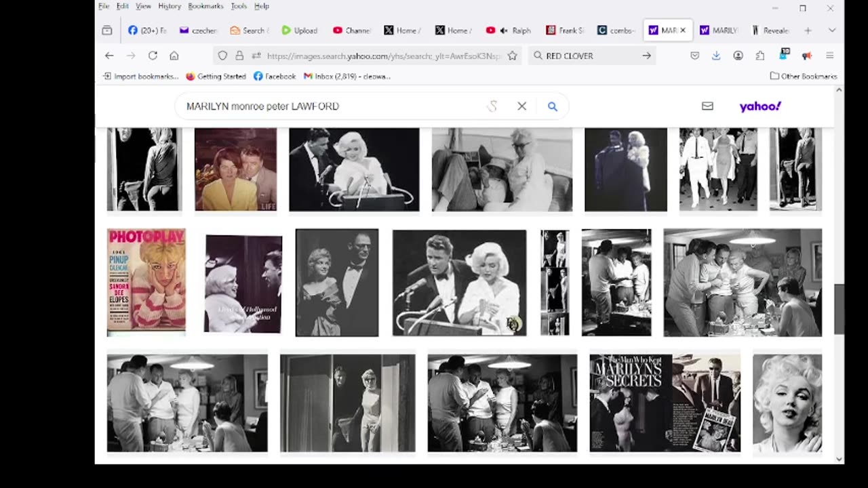This screenshot has width=868, height=488.
Task: Open the Firefox View tab icon
Action: [x=107, y=30]
